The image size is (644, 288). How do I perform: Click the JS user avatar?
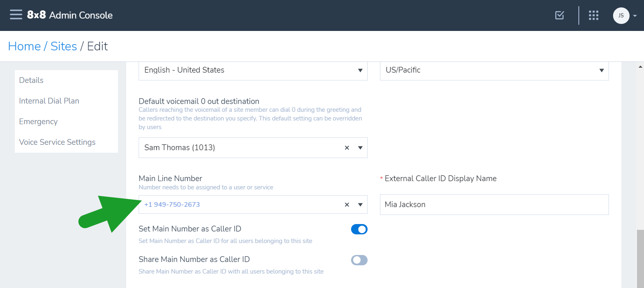[x=621, y=16]
